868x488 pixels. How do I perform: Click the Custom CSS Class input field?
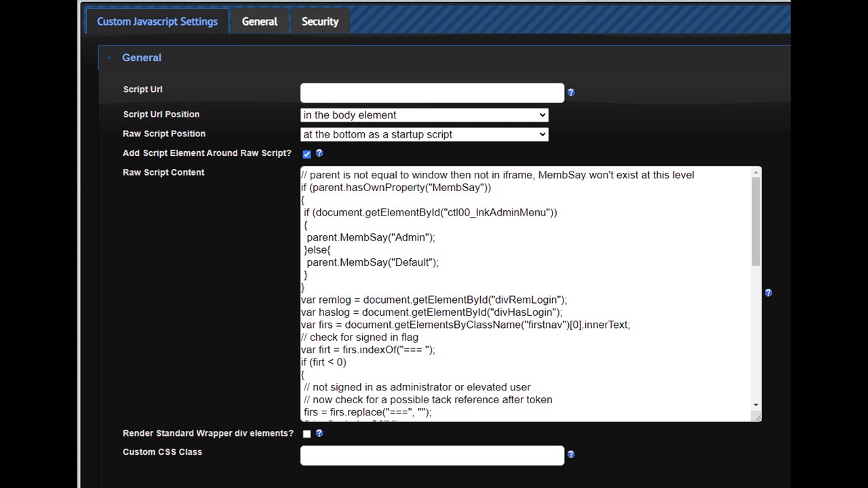[x=432, y=455]
